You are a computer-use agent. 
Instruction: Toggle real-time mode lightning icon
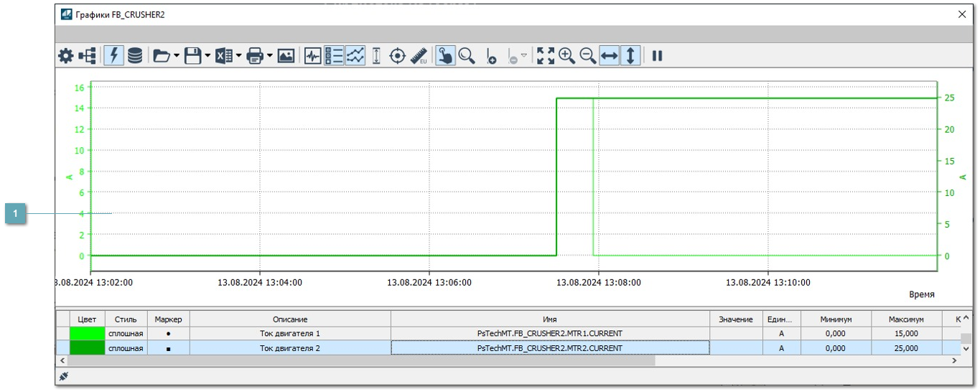point(113,56)
